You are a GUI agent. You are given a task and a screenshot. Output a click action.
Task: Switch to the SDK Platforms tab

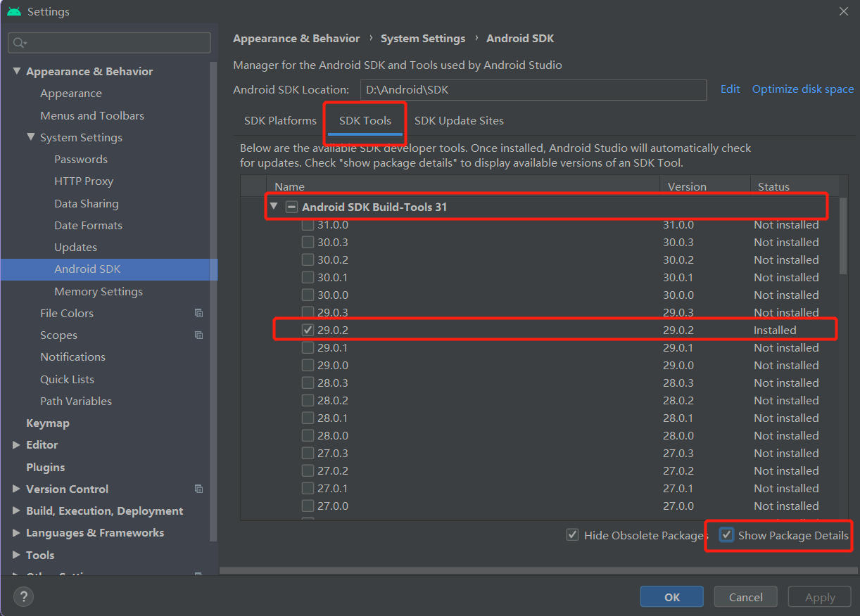point(280,121)
